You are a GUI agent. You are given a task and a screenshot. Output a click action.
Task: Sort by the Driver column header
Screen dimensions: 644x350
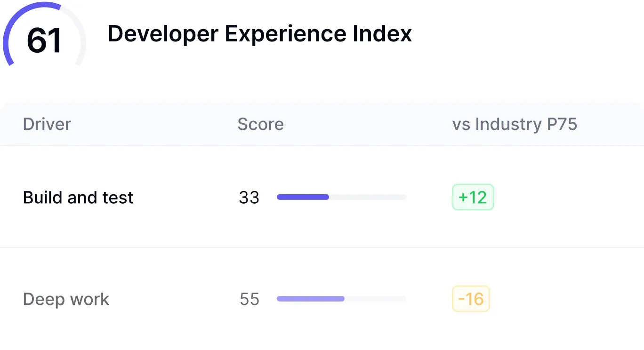(x=47, y=124)
